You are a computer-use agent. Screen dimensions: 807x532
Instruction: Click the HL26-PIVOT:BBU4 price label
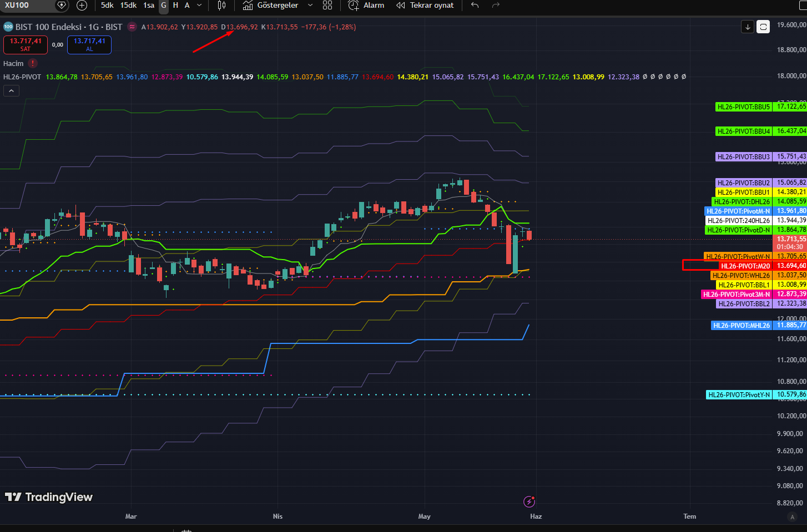point(743,131)
